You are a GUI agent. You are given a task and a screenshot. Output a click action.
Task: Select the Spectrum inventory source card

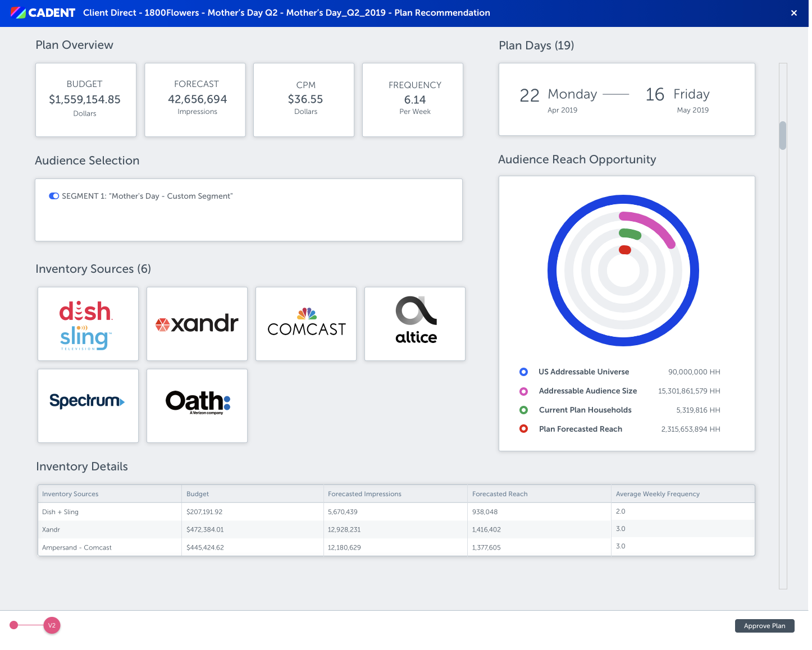coord(88,406)
